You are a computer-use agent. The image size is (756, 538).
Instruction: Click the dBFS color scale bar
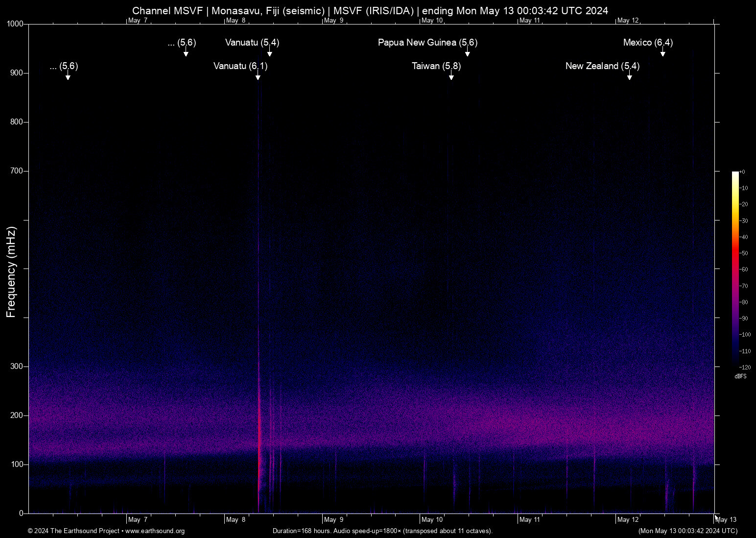point(735,269)
